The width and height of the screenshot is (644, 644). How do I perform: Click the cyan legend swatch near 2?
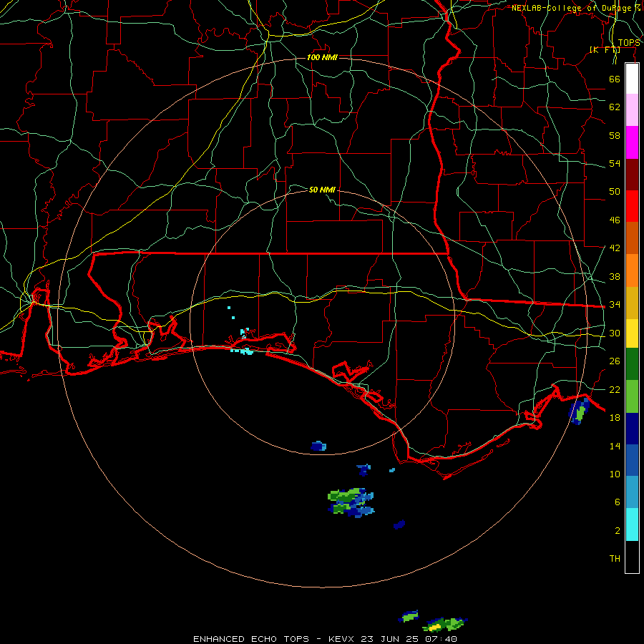[x=632, y=525]
